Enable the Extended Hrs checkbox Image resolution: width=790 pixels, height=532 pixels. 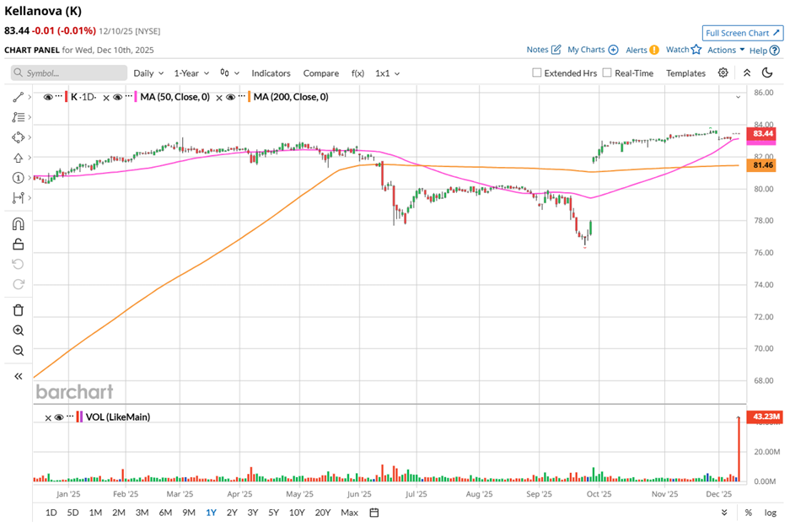(x=537, y=73)
